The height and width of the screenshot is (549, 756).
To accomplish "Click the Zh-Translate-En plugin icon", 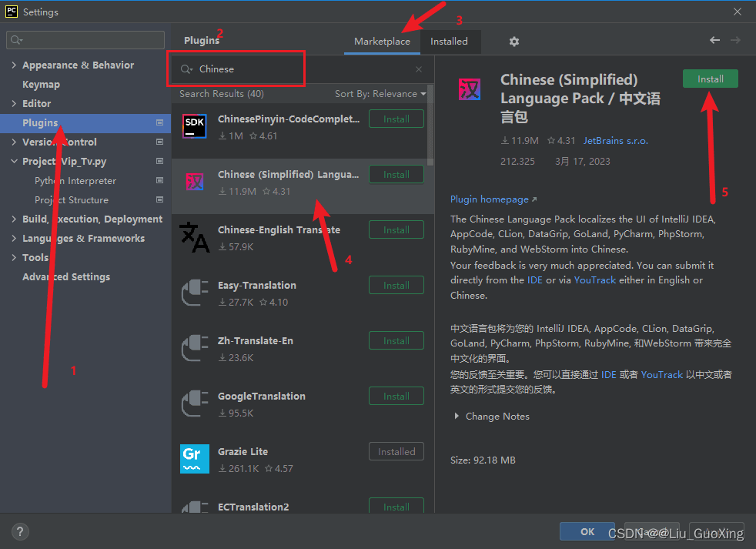I will click(195, 348).
